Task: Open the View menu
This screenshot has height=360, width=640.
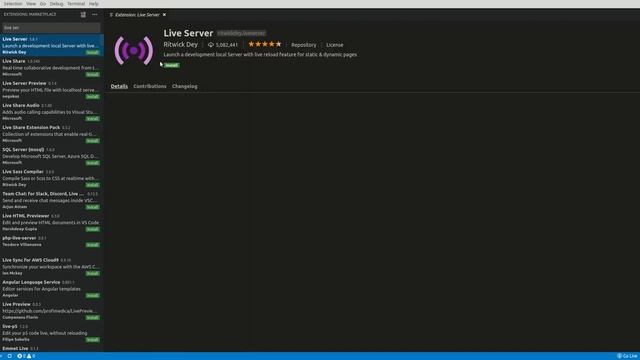Action: pyautogui.click(x=31, y=4)
